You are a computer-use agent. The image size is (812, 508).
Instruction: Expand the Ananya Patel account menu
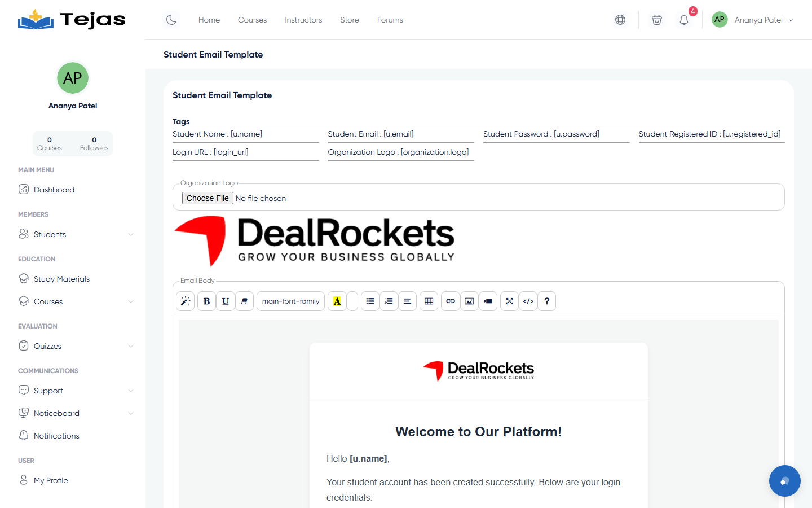pos(753,20)
